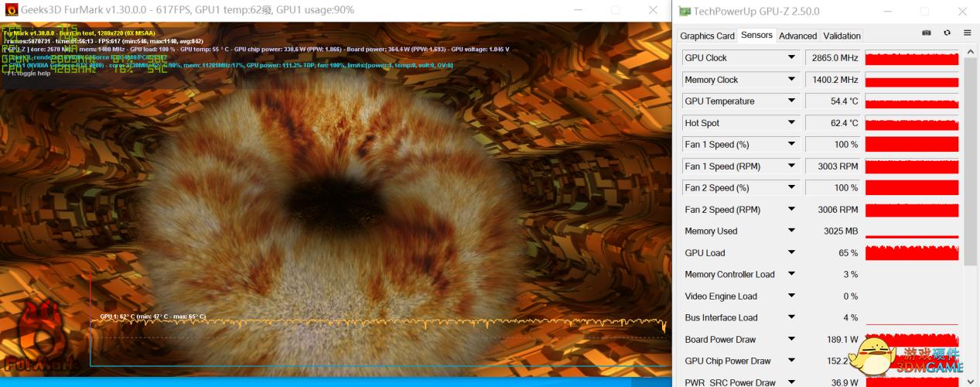Select the Sensors tab
The height and width of the screenshot is (387, 980).
click(756, 35)
